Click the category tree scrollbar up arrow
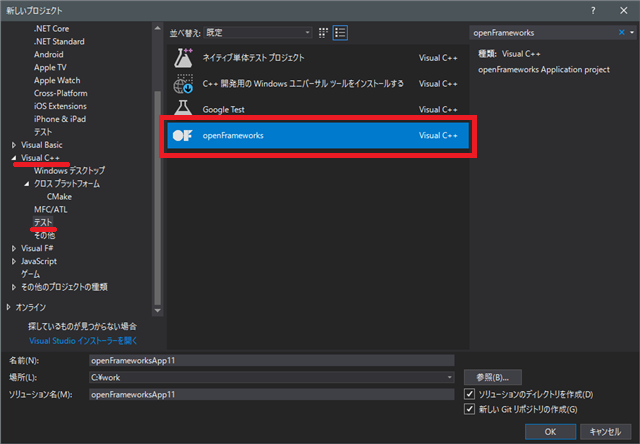 [x=158, y=28]
